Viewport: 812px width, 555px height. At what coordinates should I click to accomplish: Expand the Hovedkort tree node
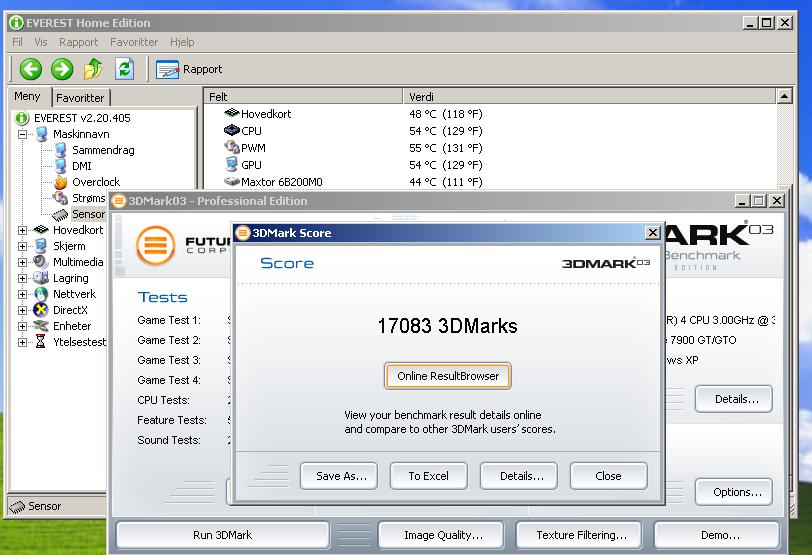(22, 230)
